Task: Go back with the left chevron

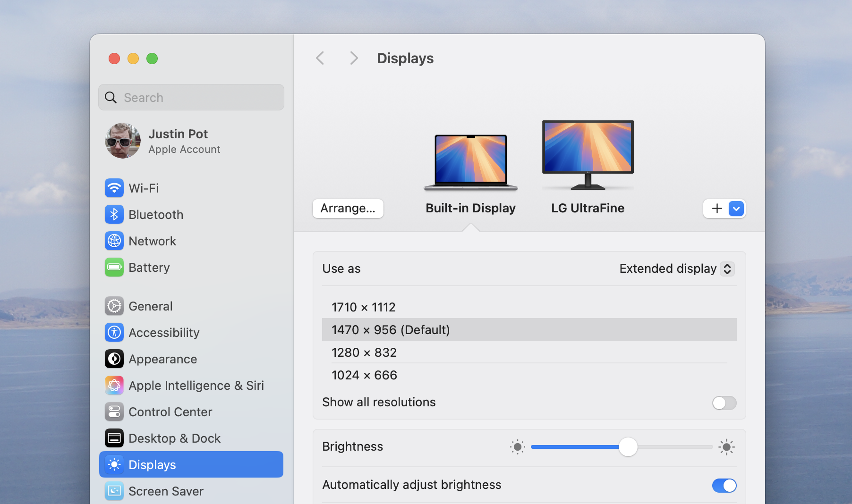Action: click(320, 58)
